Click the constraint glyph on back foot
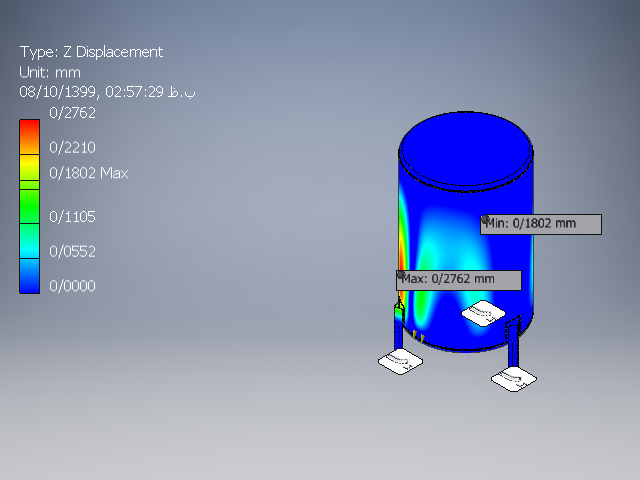Screen dimensions: 640x480 click(483, 313)
